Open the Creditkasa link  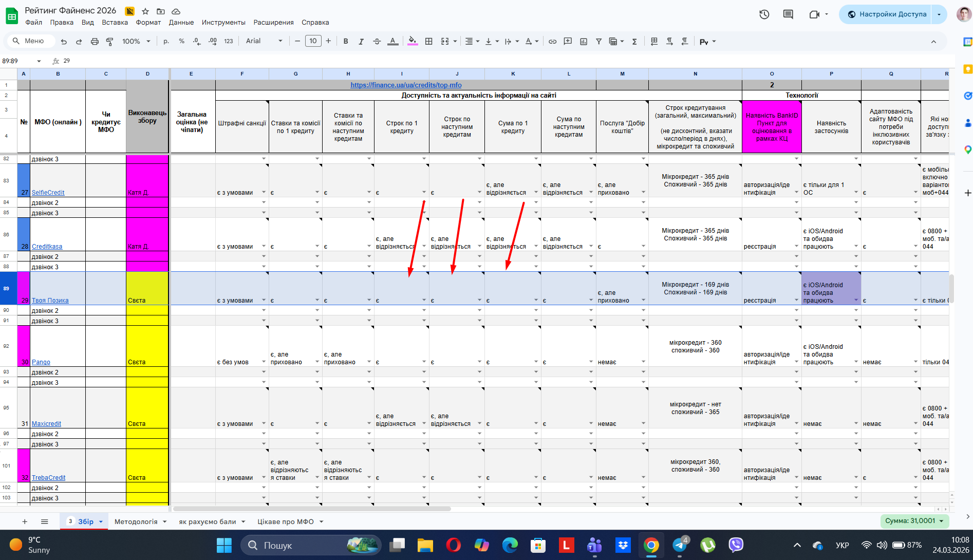coord(47,247)
